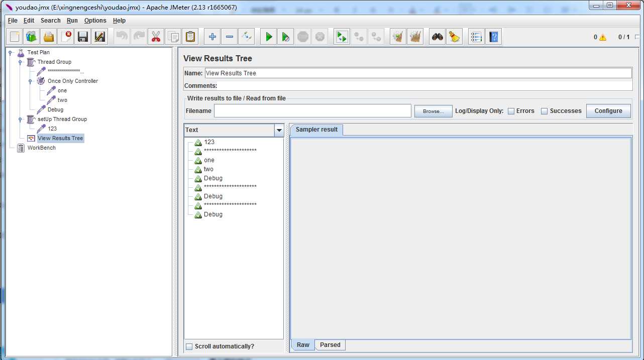
Task: Enable the Successes checkbox
Action: pyautogui.click(x=544, y=111)
